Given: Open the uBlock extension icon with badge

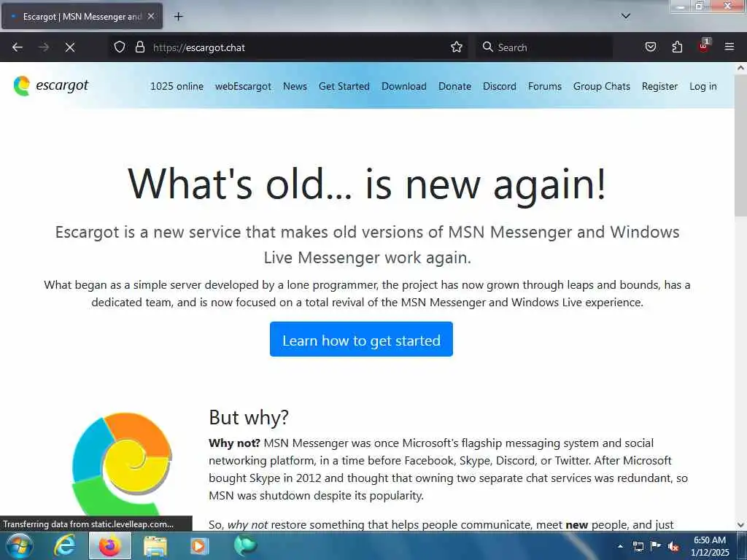Looking at the screenshot, I should click(703, 46).
